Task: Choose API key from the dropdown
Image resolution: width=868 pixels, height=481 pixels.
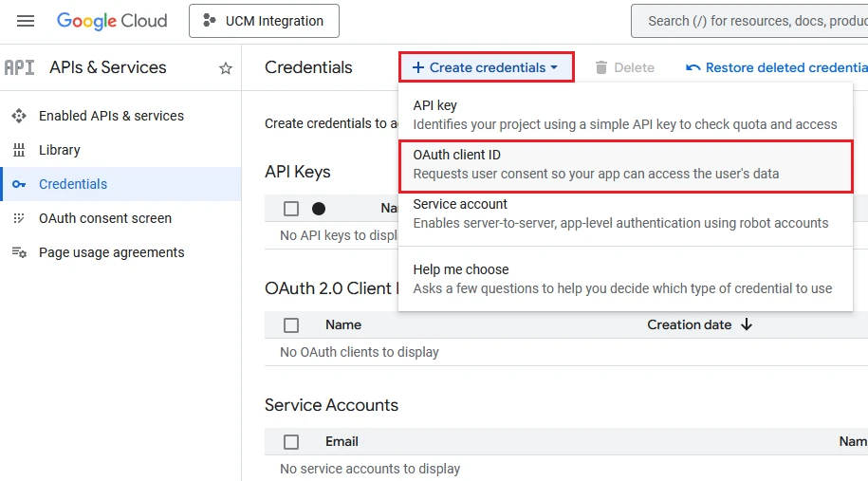Action: tap(625, 115)
